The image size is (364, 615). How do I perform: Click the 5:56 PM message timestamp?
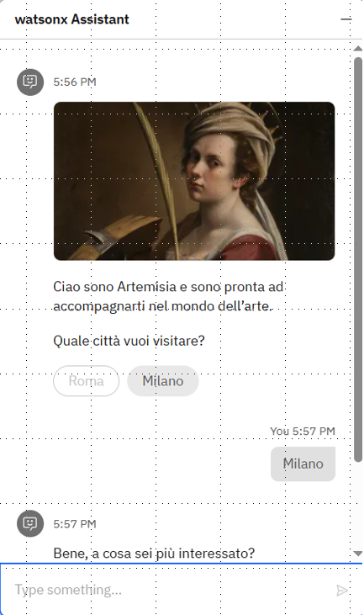tap(75, 82)
